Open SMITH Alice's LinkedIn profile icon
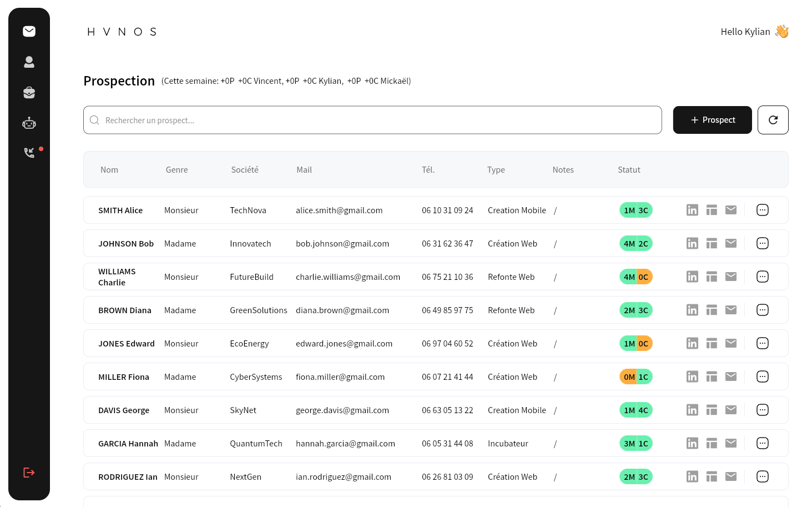 [692, 210]
